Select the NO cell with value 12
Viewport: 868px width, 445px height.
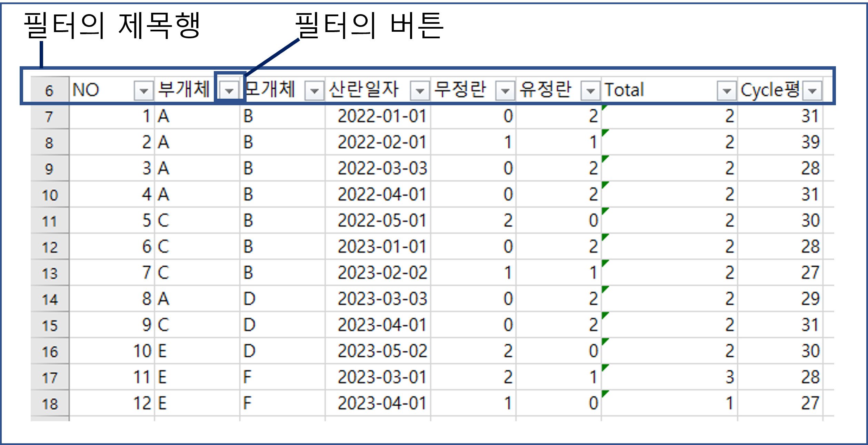pos(142,403)
